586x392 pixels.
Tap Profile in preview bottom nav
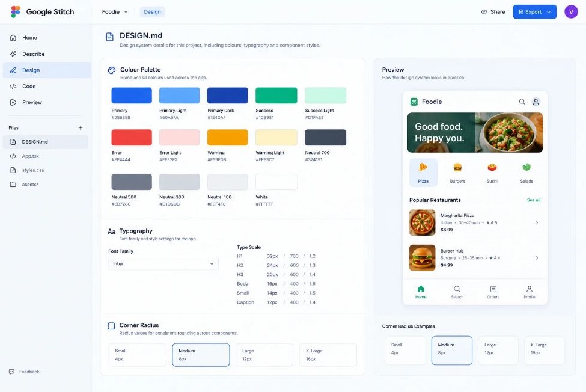[x=530, y=292]
